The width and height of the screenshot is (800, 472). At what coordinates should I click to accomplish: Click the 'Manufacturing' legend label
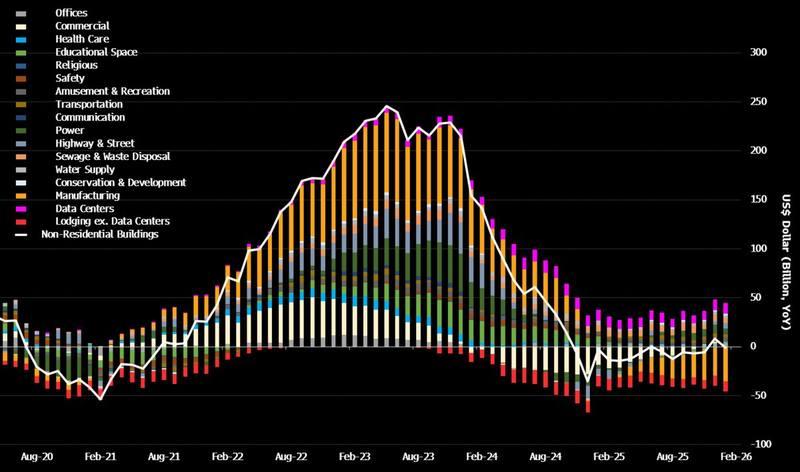pyautogui.click(x=88, y=196)
